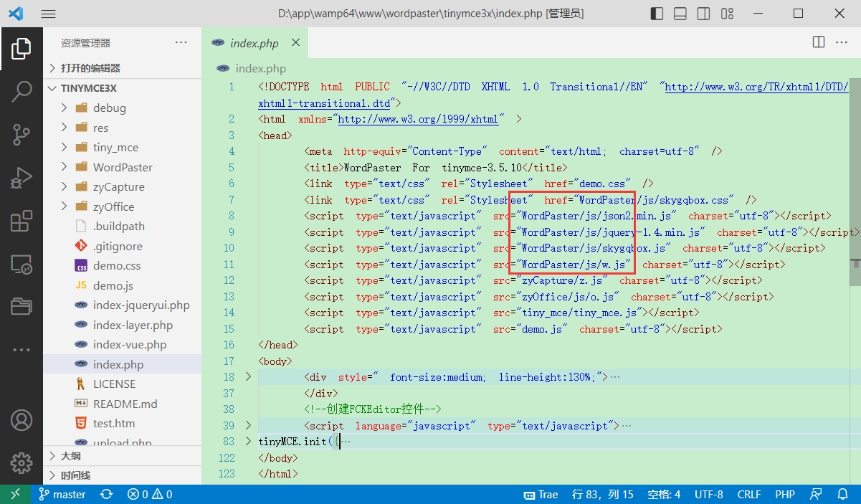Viewport: 861px width, 504px height.
Task: Click the master branch status button
Action: 62,495
